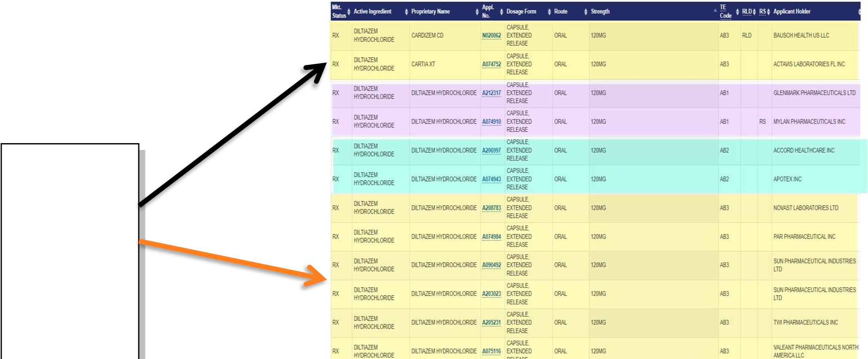
Task: Select the CARTIA XT proprietary name
Action: coord(423,64)
